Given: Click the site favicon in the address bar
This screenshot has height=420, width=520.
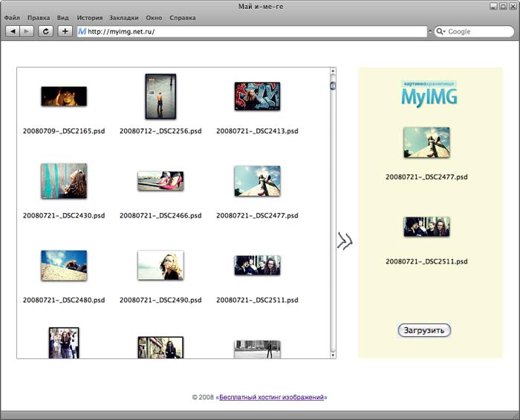Looking at the screenshot, I should 82,32.
